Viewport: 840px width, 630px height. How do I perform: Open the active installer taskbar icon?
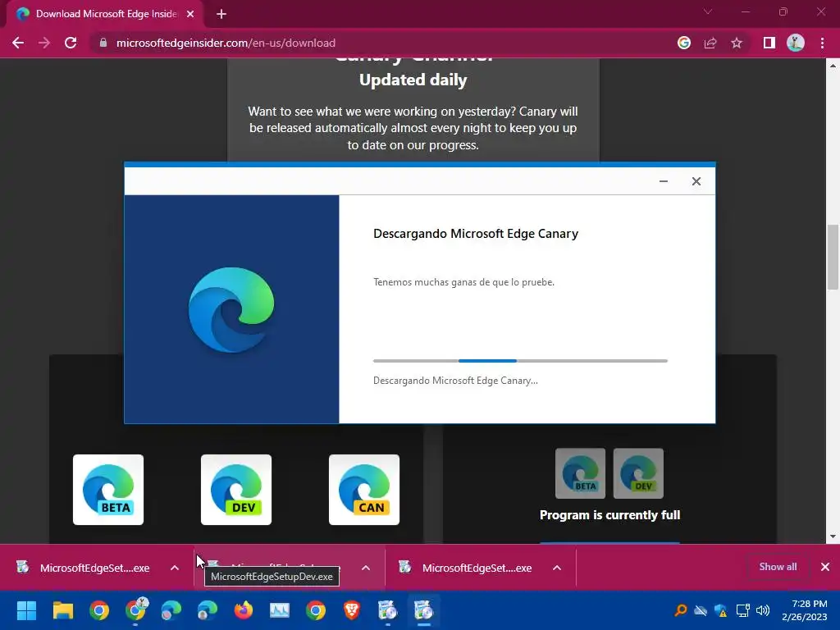[x=423, y=610]
